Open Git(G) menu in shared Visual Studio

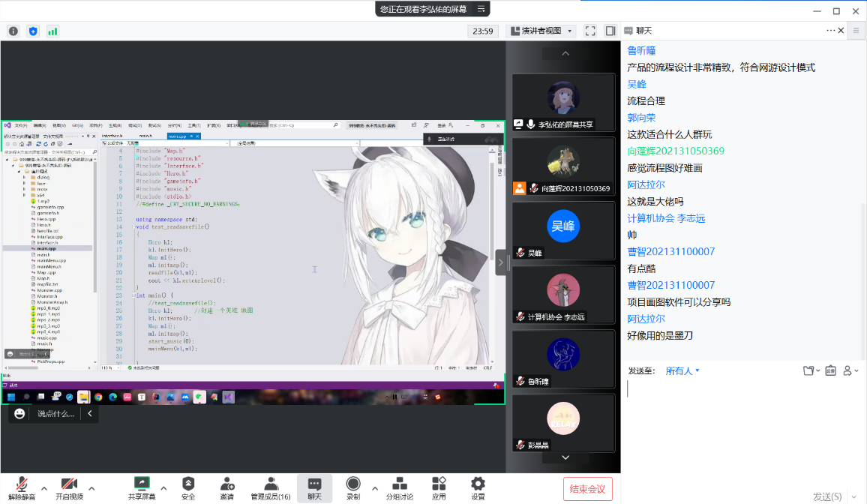77,125
